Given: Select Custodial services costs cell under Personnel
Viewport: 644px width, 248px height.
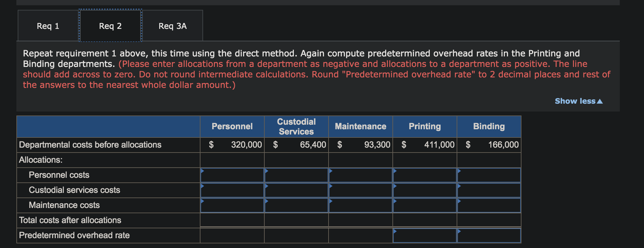Looking at the screenshot, I should pos(232,190).
